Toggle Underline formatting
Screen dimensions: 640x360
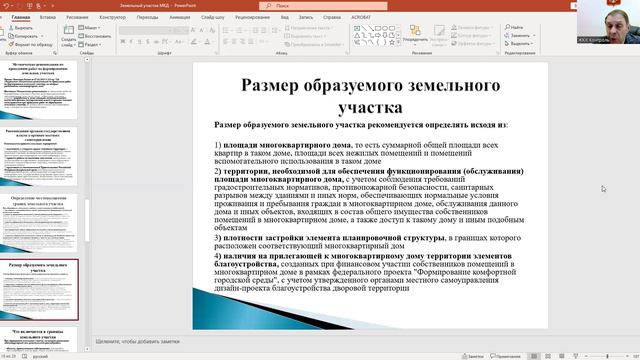click(x=140, y=42)
